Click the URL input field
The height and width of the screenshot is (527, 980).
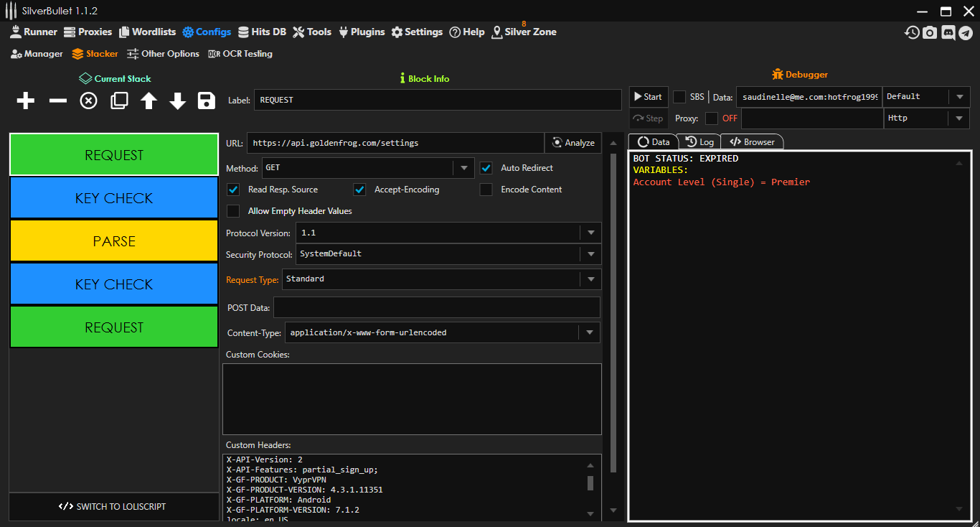[395, 143]
